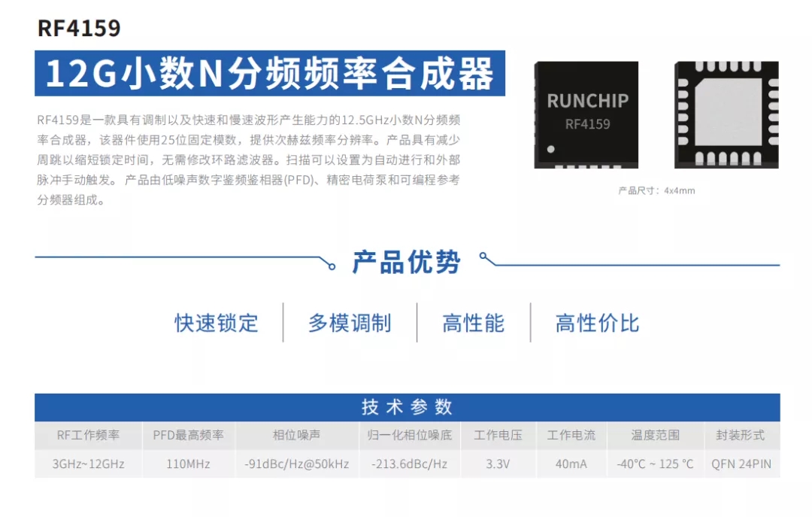Click the 归一化相位噪底 column header
Image resolution: width=812 pixels, height=517 pixels.
(410, 435)
